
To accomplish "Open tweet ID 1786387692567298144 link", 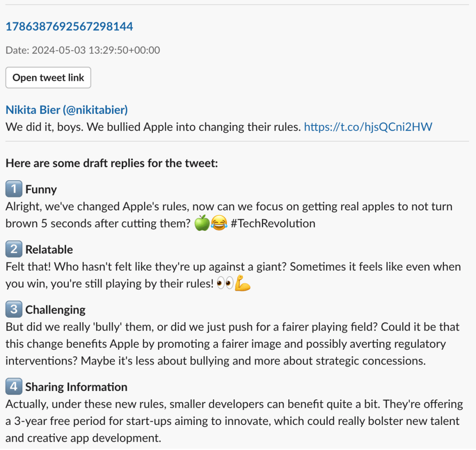I will pos(69,26).
